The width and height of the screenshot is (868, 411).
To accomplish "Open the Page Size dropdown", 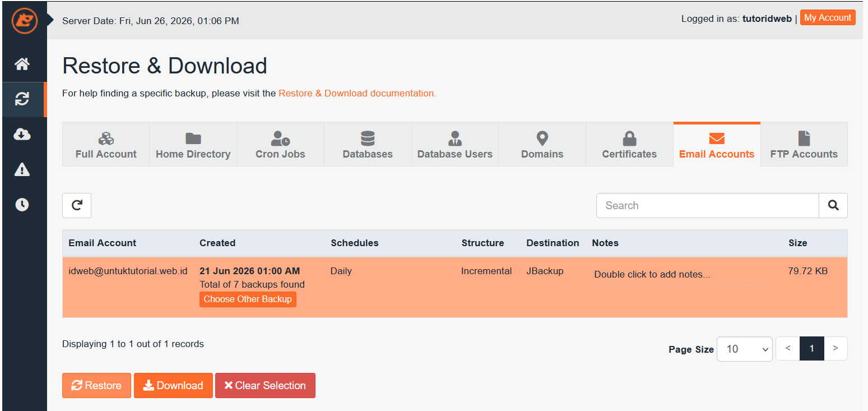I will tap(745, 349).
